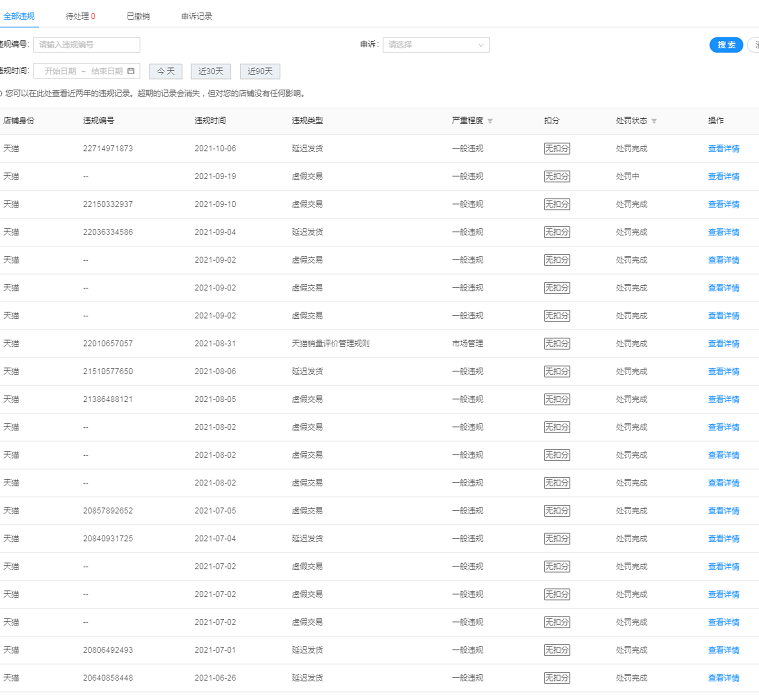759x699 pixels.
Task: Select violation number 20806492493
Action: click(x=108, y=650)
